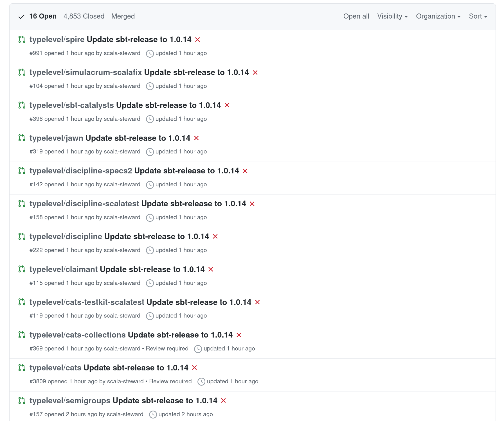Switch to 4,853 Closed pull requests
This screenshot has width=504, height=421.
tap(84, 16)
